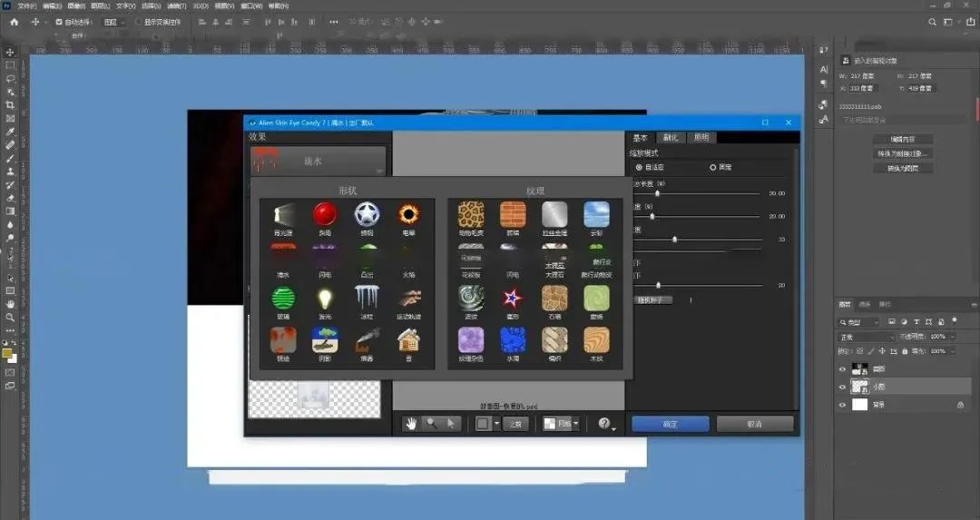Expand the 滴水 effect selector dropdown
This screenshot has width=980, height=520.
click(x=318, y=162)
